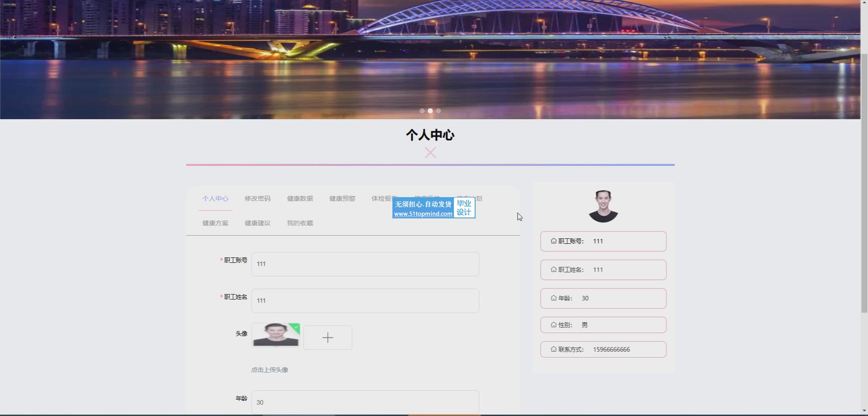868x416 pixels.
Task: Click the uploaded avatar thumbnail in form
Action: click(275, 335)
